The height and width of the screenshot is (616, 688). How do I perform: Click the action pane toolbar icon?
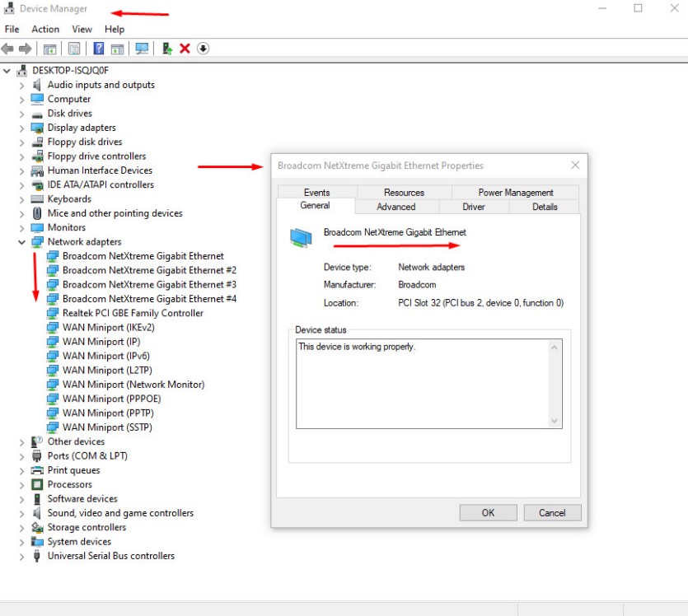(117, 49)
